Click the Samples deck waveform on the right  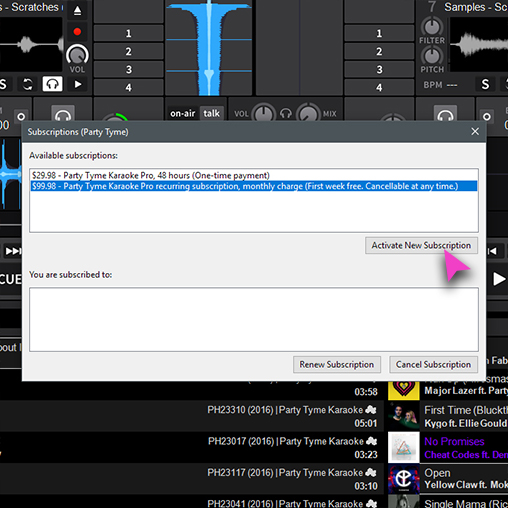click(x=479, y=44)
